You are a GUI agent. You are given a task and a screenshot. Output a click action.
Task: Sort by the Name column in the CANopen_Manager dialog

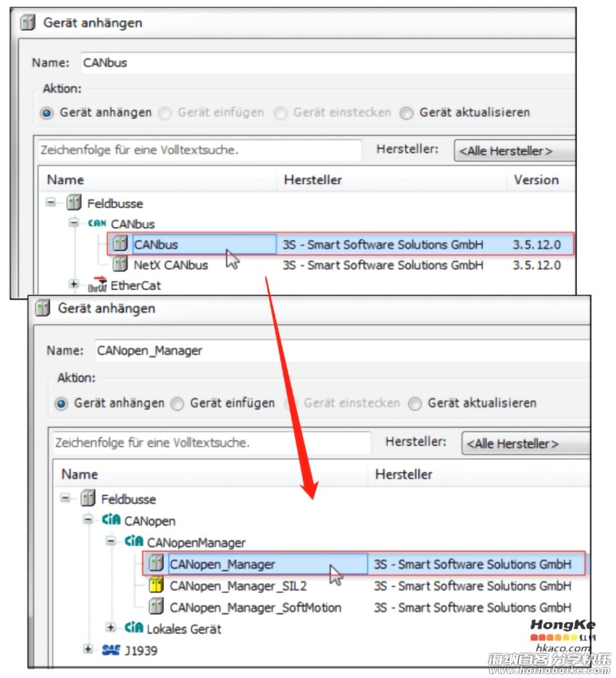212,474
